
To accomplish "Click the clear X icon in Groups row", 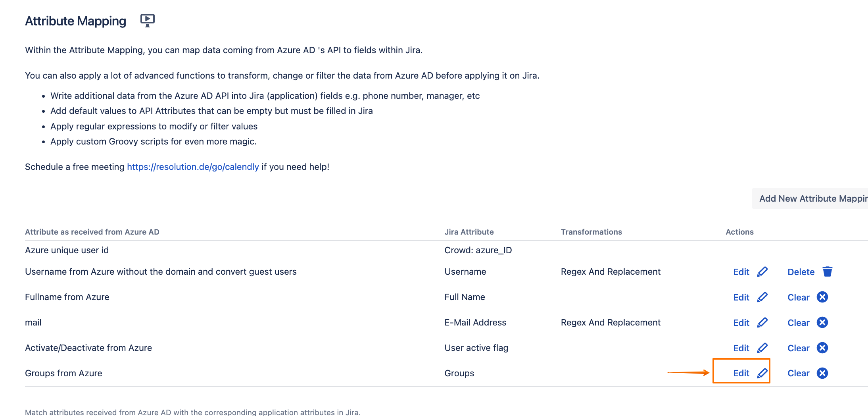I will click(822, 374).
